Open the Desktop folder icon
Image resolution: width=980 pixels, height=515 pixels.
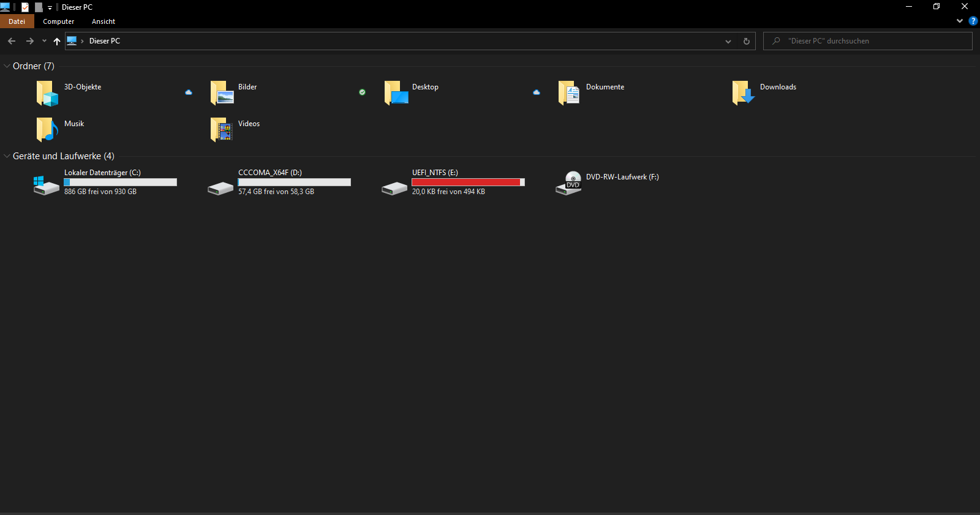click(396, 93)
